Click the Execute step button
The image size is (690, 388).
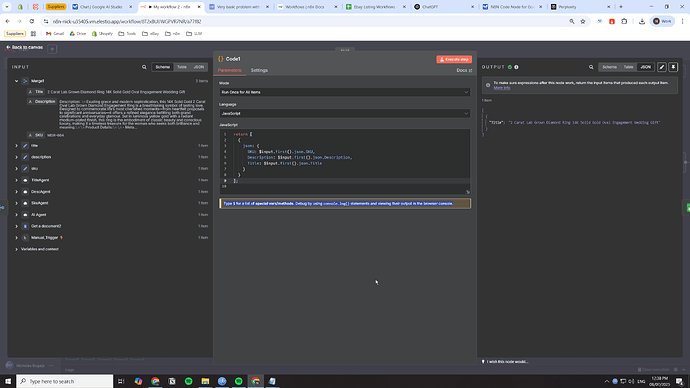pyautogui.click(x=454, y=59)
